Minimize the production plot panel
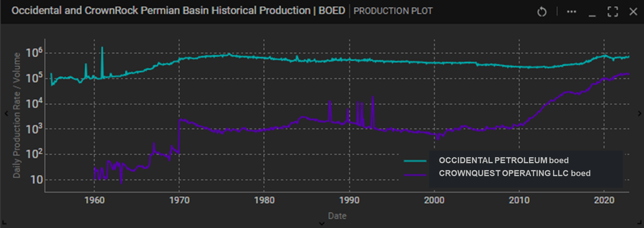 point(592,13)
